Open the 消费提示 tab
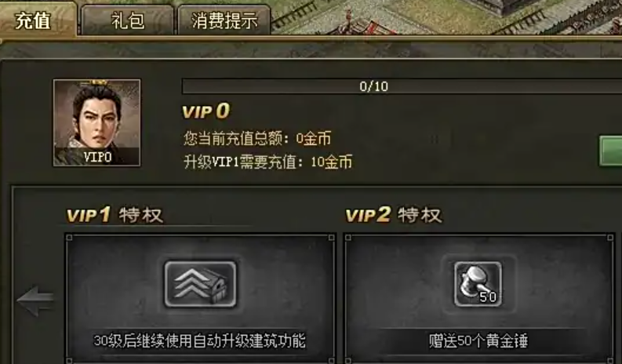This screenshot has width=622, height=364. (224, 20)
